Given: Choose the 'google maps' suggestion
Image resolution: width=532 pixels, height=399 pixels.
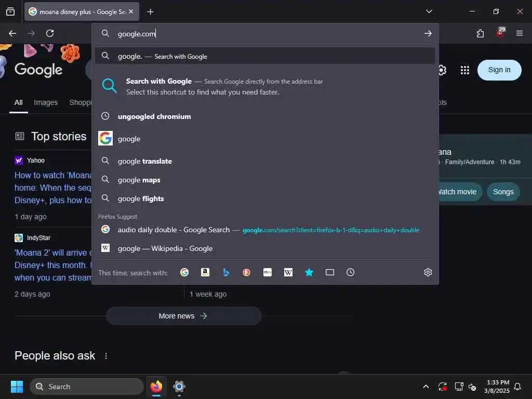Looking at the screenshot, I should point(265,180).
